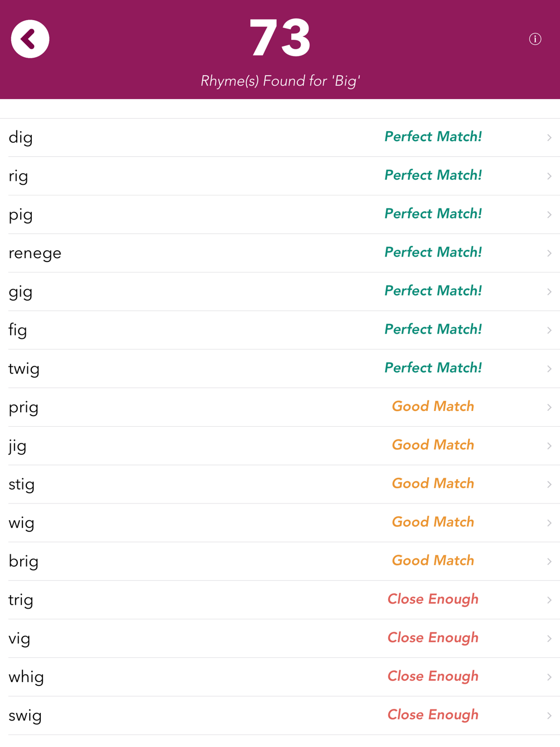Tap 'Good Match' label next to brig
The height and width of the screenshot is (747, 560).
pyautogui.click(x=433, y=561)
